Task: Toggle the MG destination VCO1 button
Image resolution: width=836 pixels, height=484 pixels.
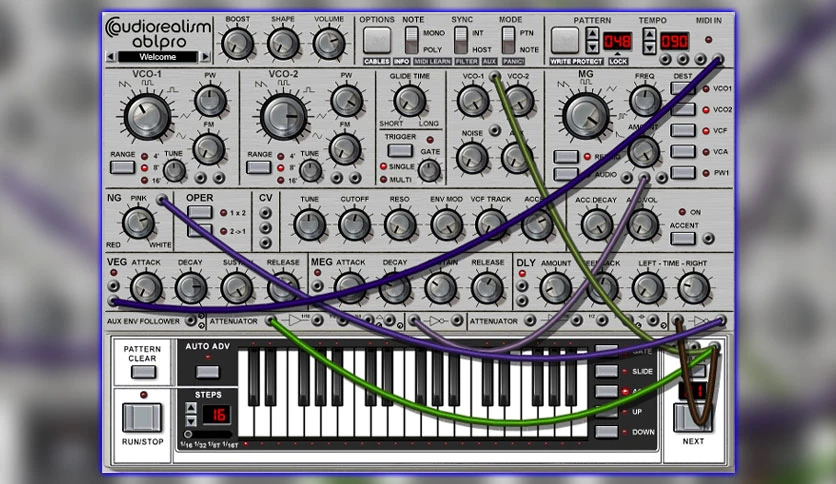Action: (x=683, y=88)
